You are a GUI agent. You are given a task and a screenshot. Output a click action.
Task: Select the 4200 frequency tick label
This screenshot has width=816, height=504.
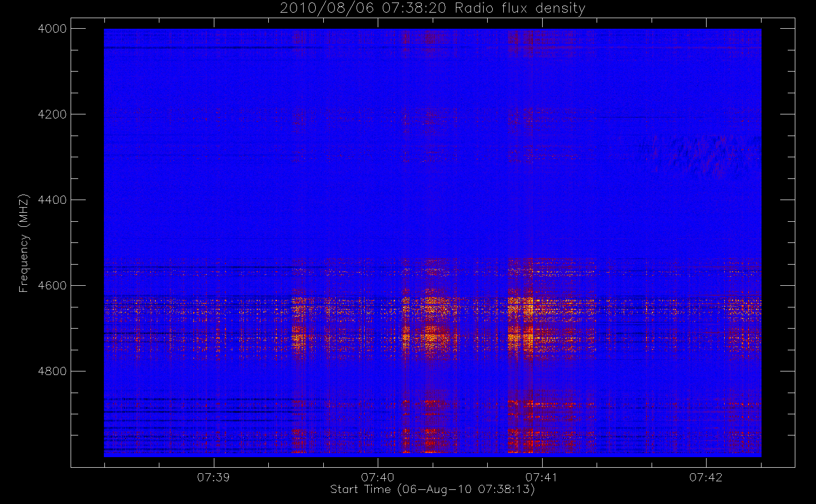point(52,114)
